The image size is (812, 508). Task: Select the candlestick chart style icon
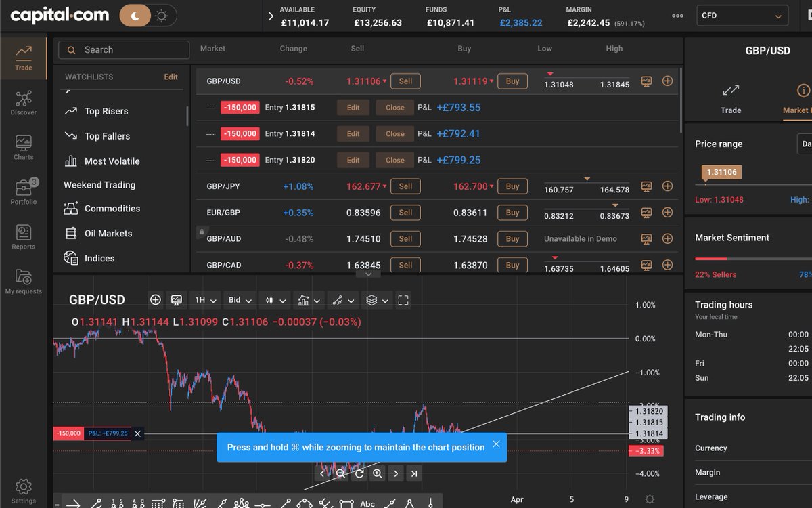271,299
